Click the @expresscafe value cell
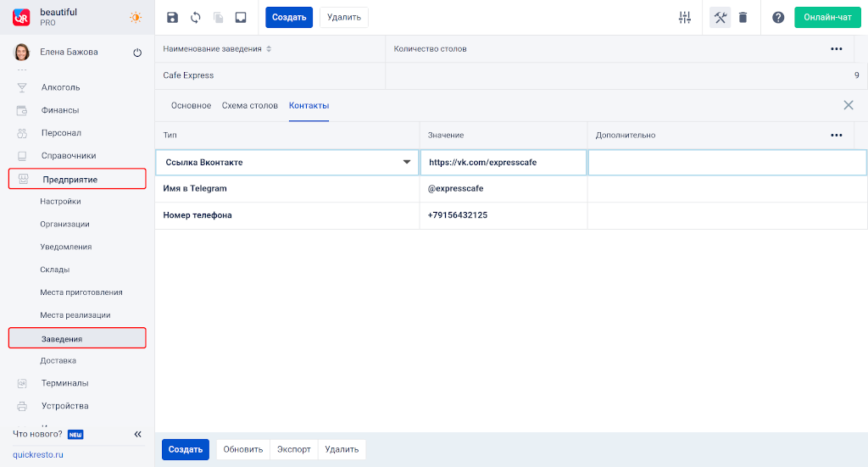The image size is (868, 467). pyautogui.click(x=504, y=189)
